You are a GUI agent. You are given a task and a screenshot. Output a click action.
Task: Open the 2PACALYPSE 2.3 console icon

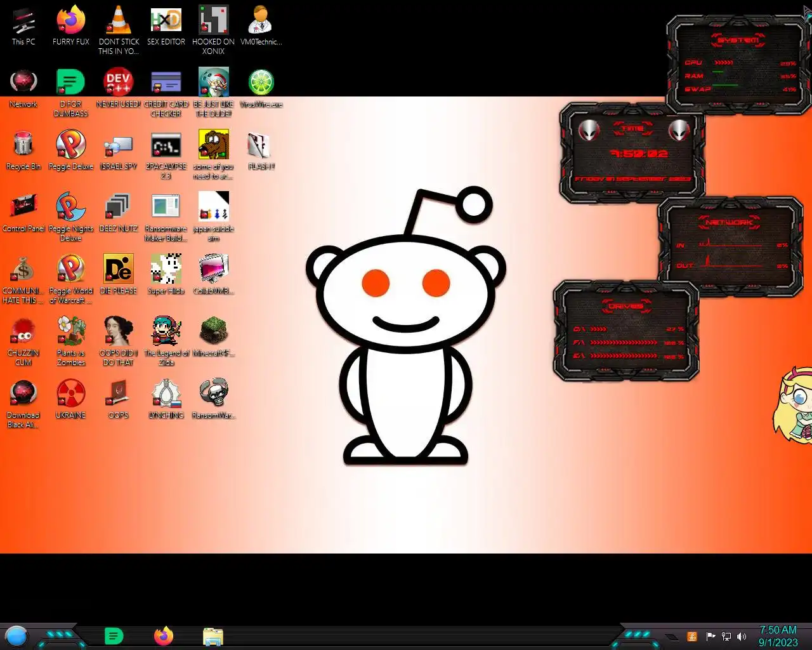tap(166, 155)
